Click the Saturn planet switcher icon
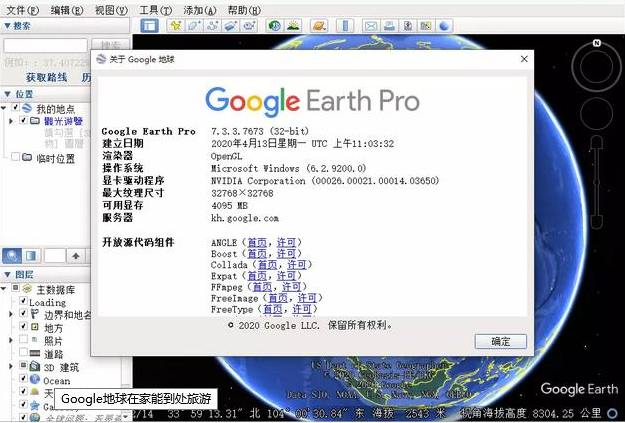 (x=319, y=26)
